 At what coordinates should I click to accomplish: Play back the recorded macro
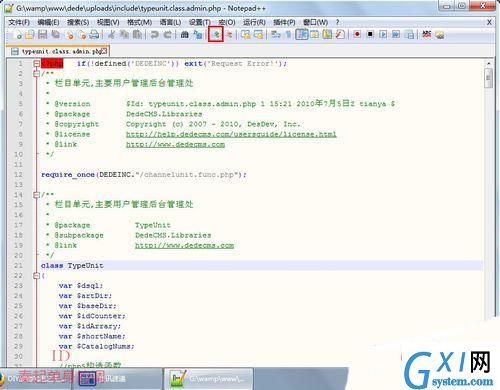click(x=383, y=35)
